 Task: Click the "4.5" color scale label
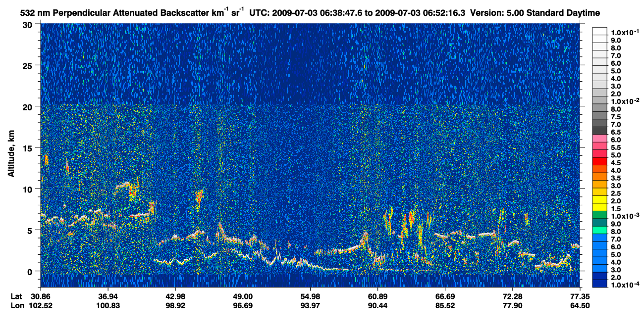(x=617, y=163)
